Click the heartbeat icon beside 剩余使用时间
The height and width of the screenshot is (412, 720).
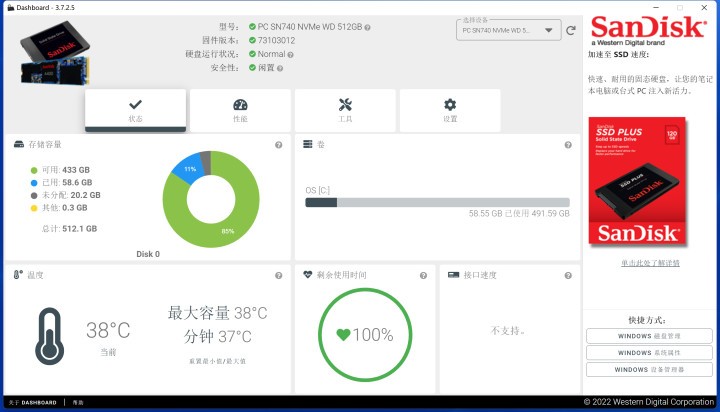click(x=308, y=274)
